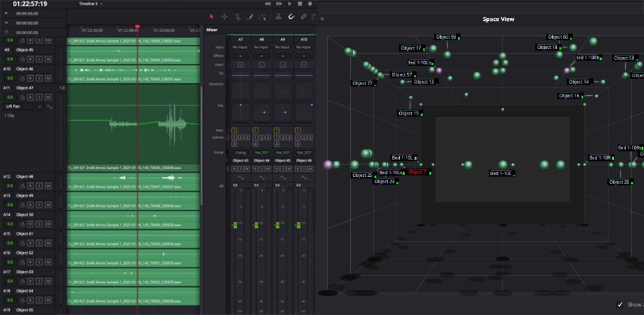Open automation curve icon for mixer Object 43
Image resolution: width=644 pixels, height=315 pixels.
241,178
